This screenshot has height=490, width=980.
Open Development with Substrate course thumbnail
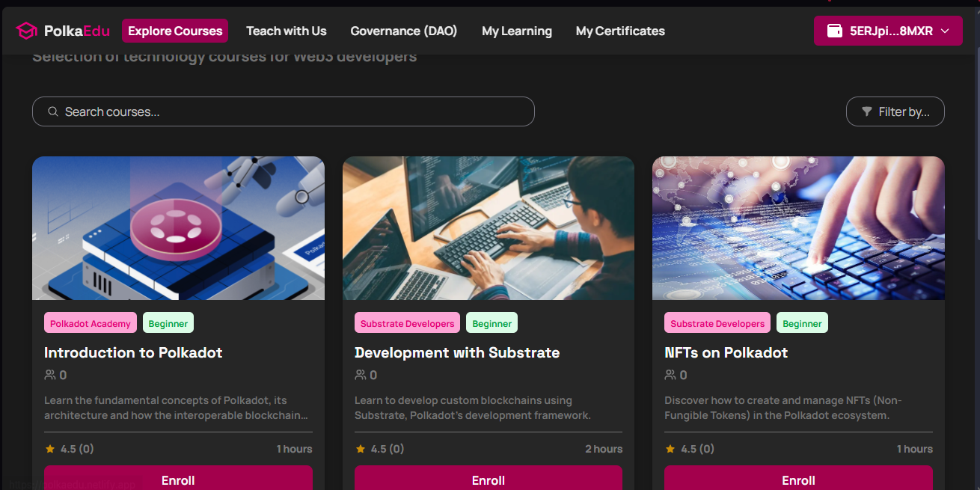tap(489, 228)
